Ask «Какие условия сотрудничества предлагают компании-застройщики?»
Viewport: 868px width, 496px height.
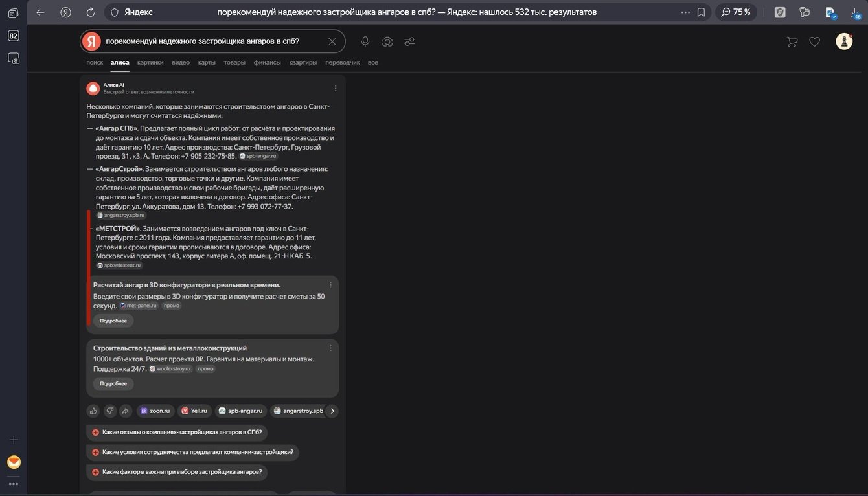pyautogui.click(x=193, y=452)
